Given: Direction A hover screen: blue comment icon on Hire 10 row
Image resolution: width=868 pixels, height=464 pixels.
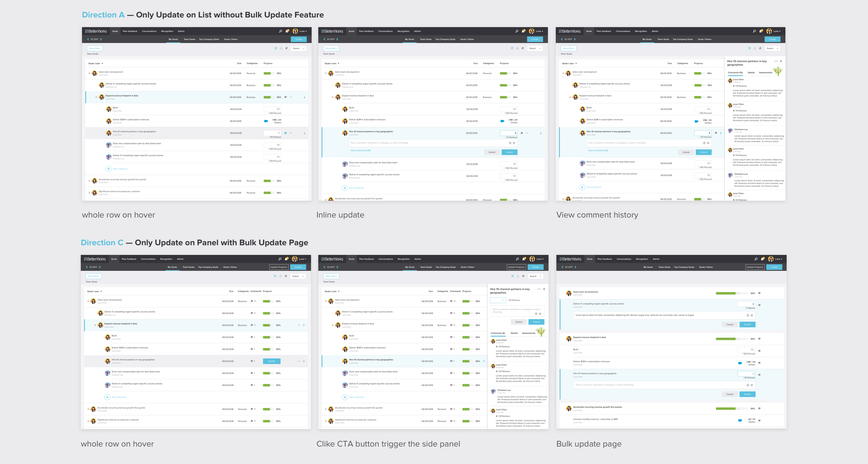Looking at the screenshot, I should [285, 133].
